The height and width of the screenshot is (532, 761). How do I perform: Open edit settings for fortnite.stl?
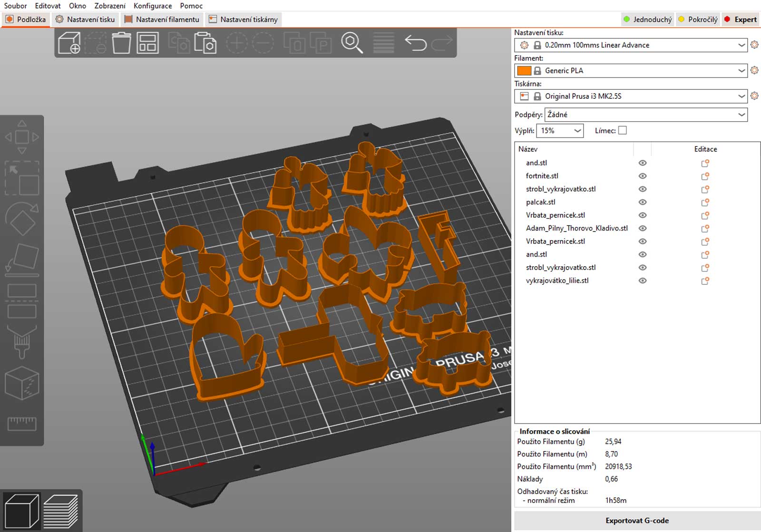tap(705, 176)
